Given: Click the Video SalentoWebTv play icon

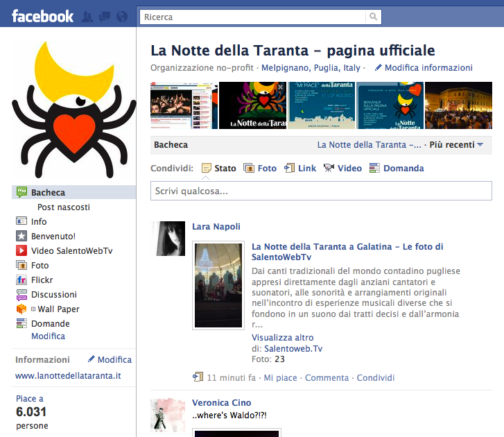Looking at the screenshot, I should click(21, 250).
